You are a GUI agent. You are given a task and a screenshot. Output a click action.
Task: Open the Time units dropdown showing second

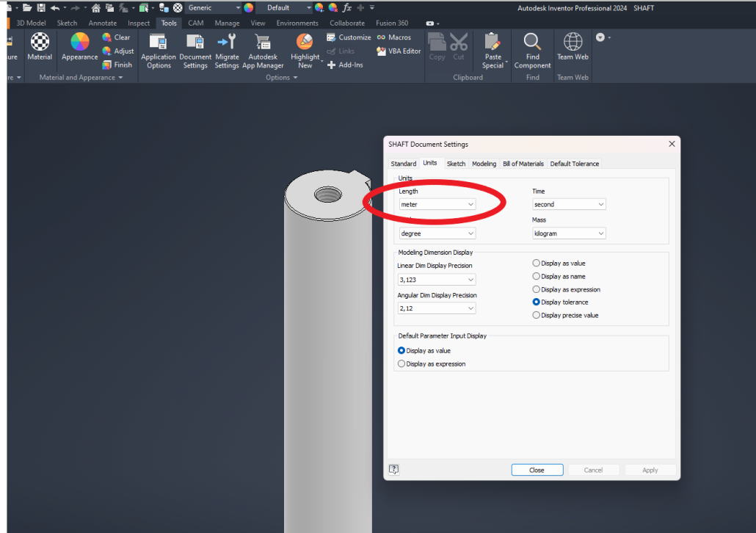[x=569, y=205]
